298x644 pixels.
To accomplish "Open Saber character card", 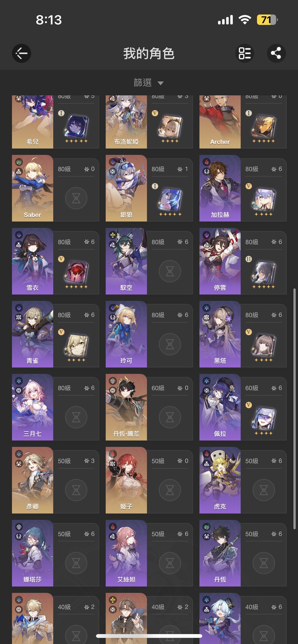I will [x=56, y=188].
